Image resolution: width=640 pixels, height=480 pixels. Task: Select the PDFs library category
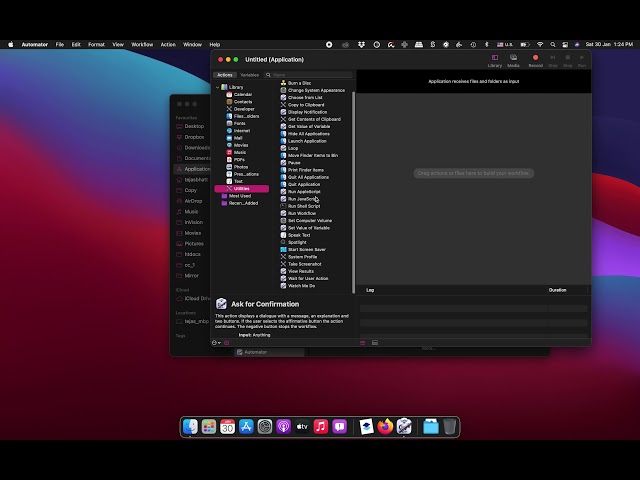point(239,160)
